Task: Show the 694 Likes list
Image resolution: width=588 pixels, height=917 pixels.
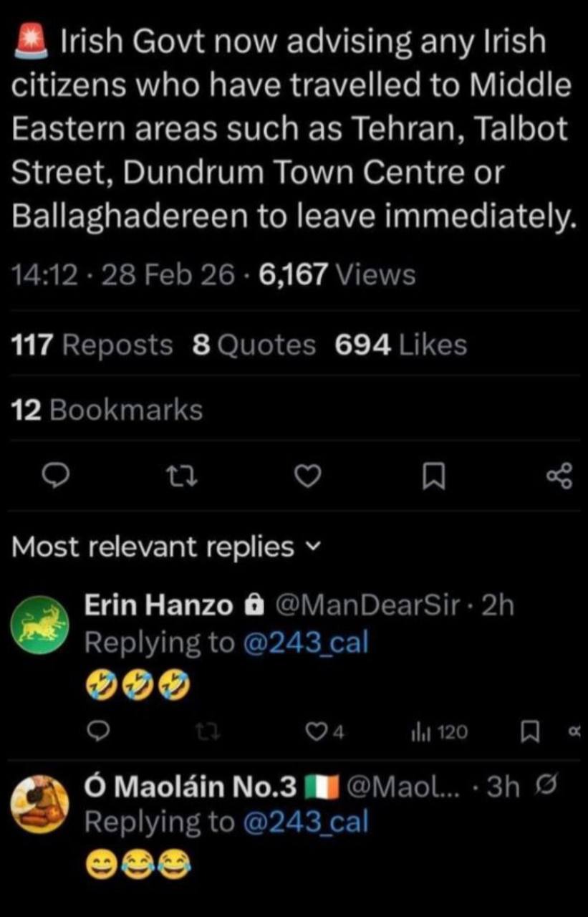Action: tap(400, 345)
